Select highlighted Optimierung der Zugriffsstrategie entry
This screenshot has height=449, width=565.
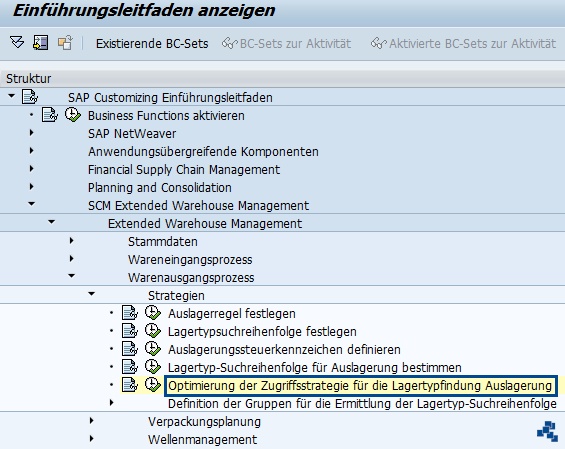[360, 386]
